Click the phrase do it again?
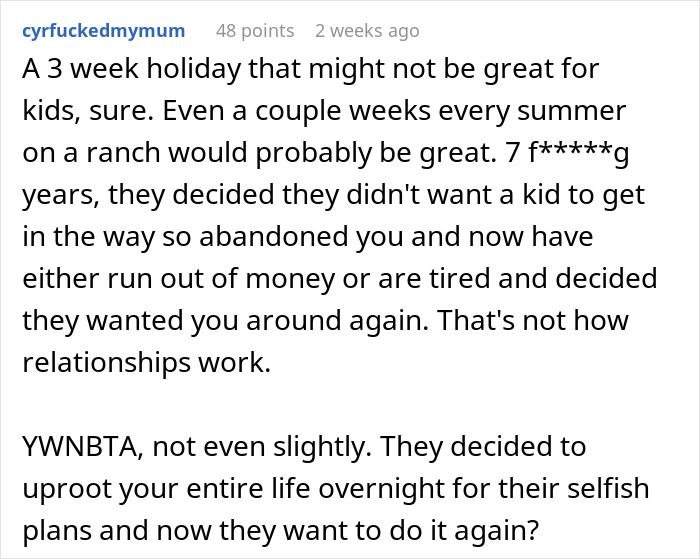Image resolution: width=700 pixels, height=559 pixels. click(x=464, y=530)
